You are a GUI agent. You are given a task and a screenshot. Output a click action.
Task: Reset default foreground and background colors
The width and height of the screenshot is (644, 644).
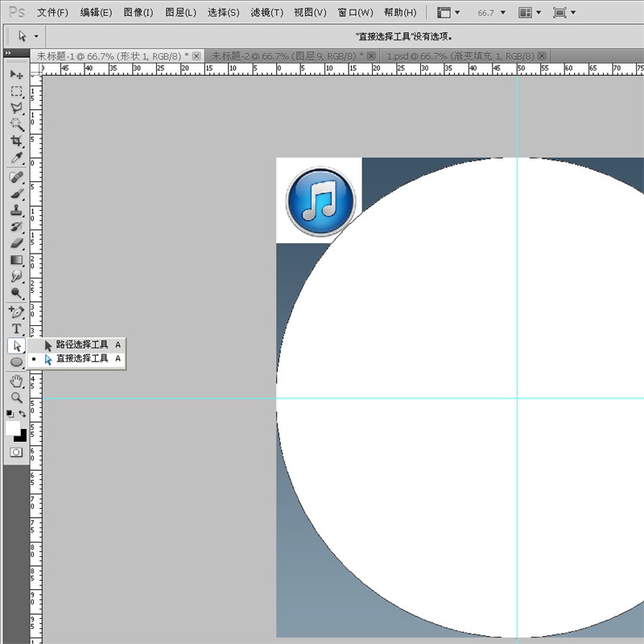10,413
